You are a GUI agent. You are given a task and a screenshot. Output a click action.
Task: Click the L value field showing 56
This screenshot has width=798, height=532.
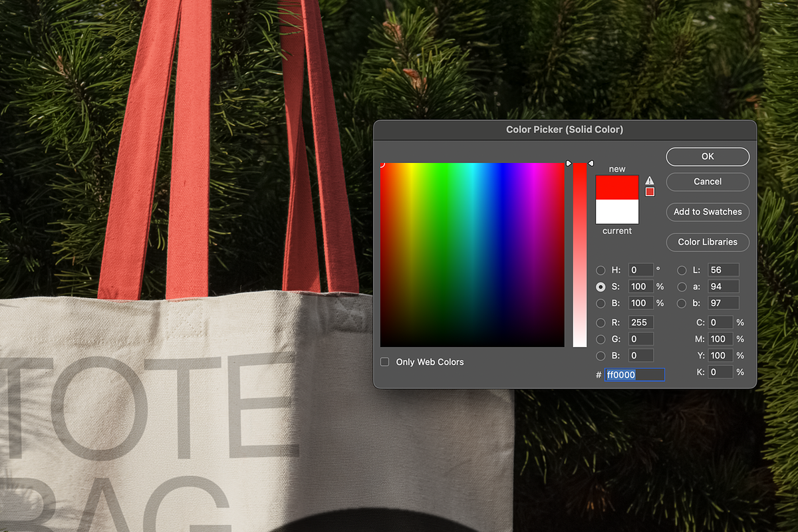(724, 270)
